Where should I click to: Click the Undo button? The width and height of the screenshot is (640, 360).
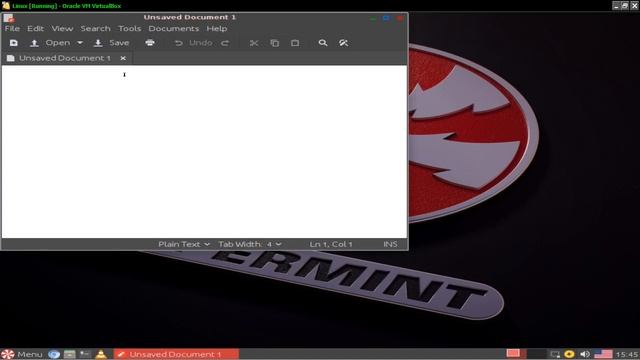coord(193,43)
